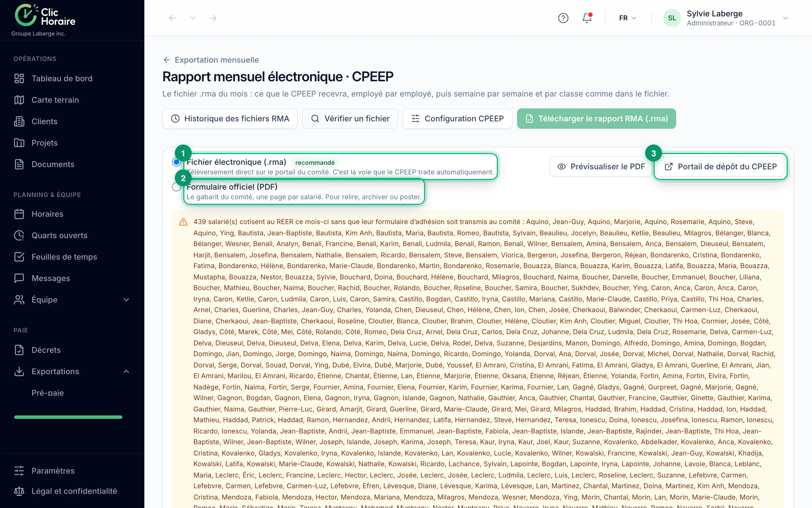Click the Équipe people icon
The image size is (812, 508).
point(19,300)
